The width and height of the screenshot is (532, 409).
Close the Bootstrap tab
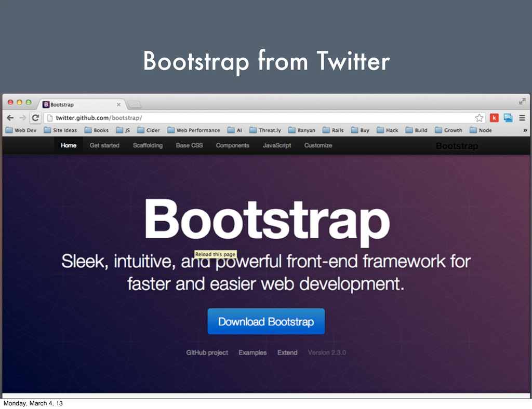tap(118, 105)
